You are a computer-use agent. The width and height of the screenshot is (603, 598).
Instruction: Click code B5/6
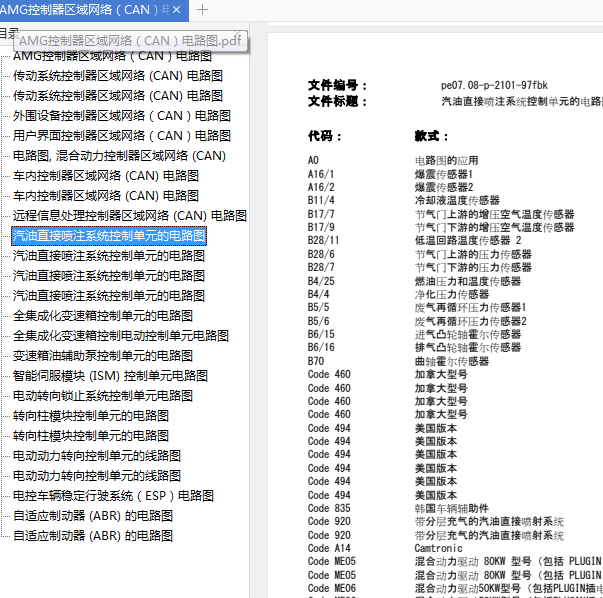point(318,321)
